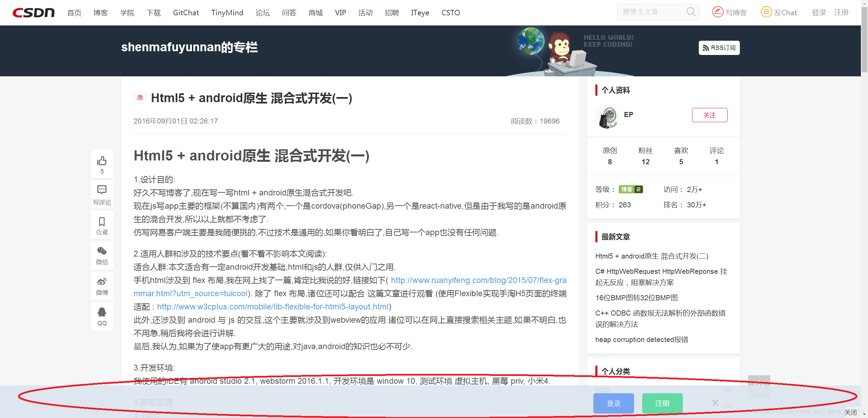Open article C++ ODBC 函数报无法解析
Screen dimensions: 868x418
660,318
